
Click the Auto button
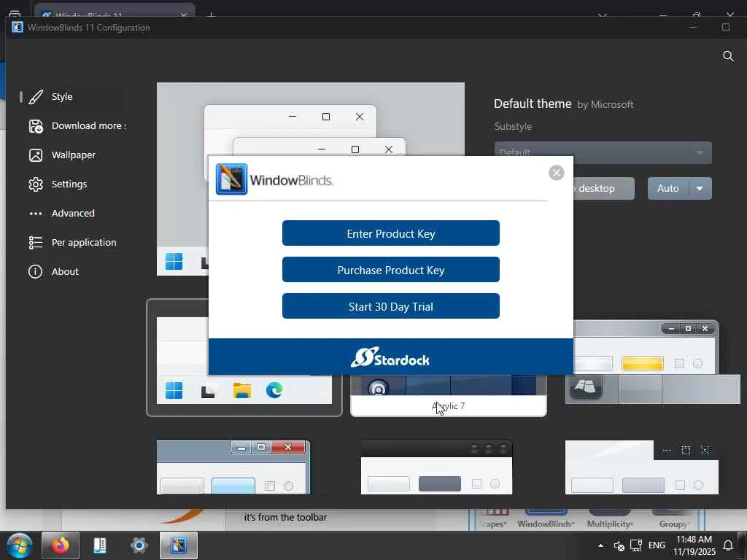[x=668, y=189]
